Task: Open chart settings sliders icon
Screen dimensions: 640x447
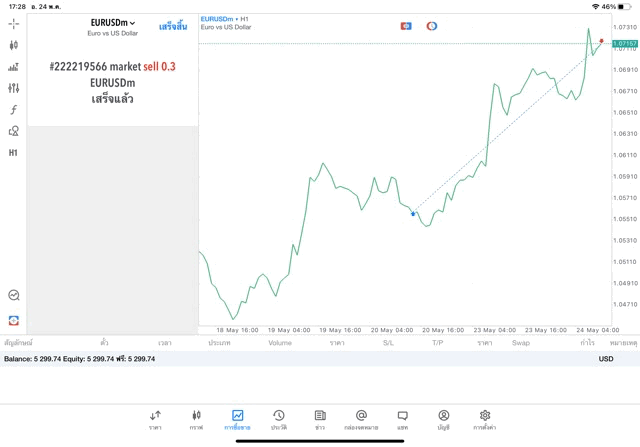Action: [x=13, y=88]
